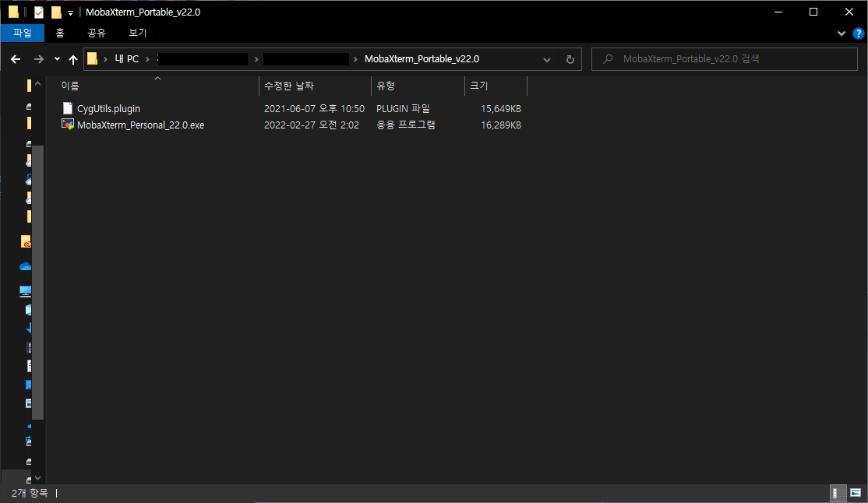Expand chevron between folder icon and 내 PC
The image size is (868, 503).
pos(105,59)
